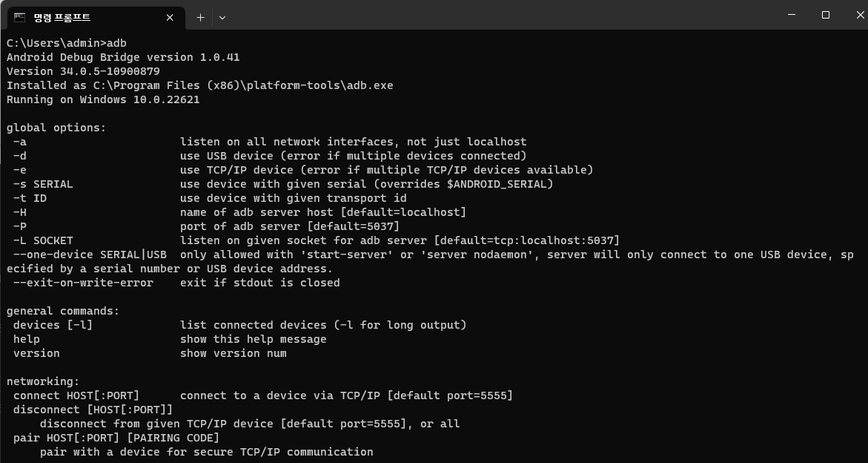Click the 'C:\Users\admin>adb' command line

click(67, 43)
